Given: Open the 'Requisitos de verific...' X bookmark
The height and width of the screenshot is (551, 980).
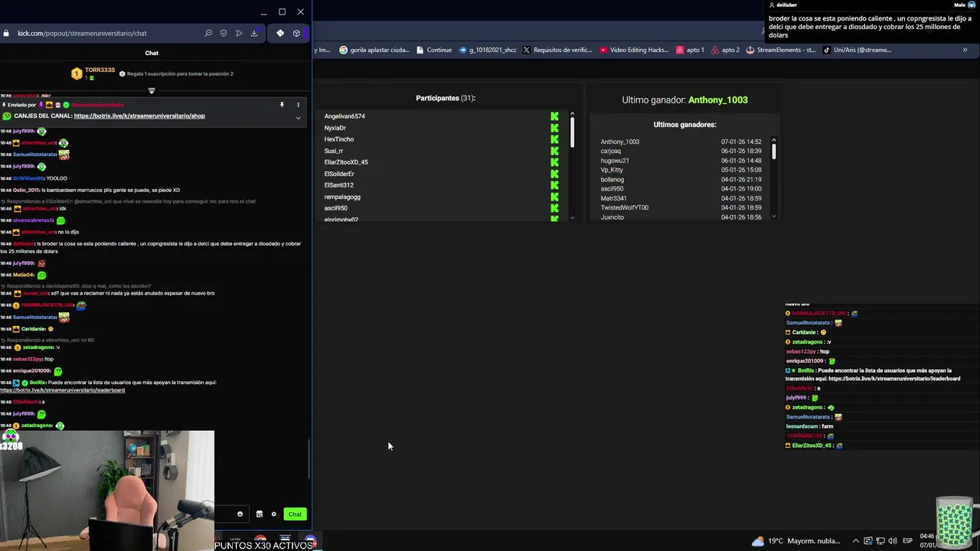Looking at the screenshot, I should 557,50.
